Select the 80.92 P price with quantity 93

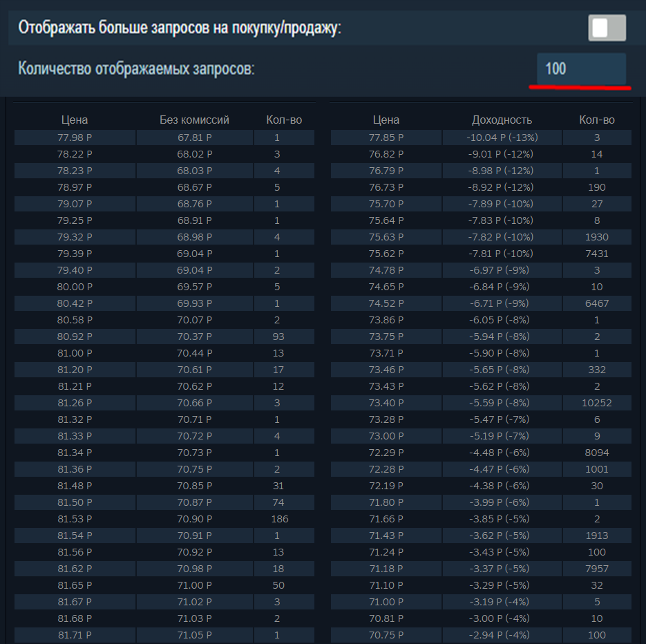(x=75, y=337)
